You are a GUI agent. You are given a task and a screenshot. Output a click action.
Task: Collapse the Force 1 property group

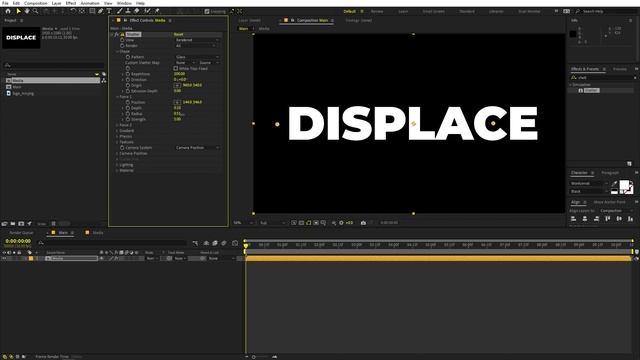pos(117,97)
